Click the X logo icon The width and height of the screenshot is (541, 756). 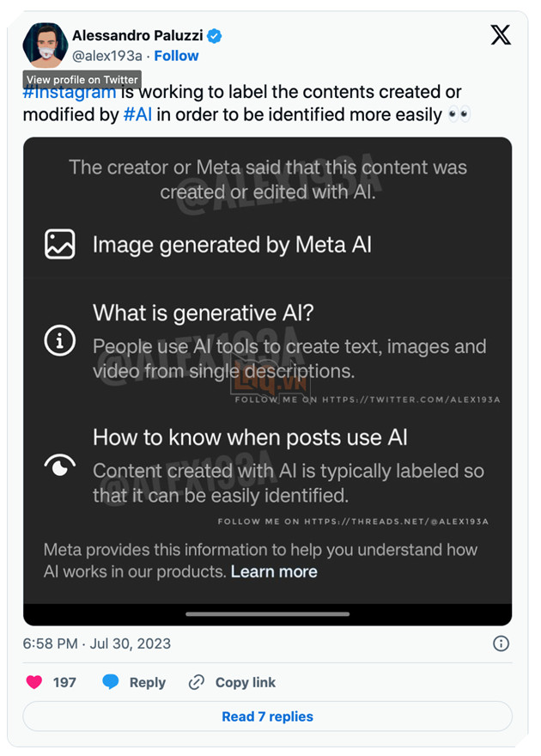[x=500, y=35]
